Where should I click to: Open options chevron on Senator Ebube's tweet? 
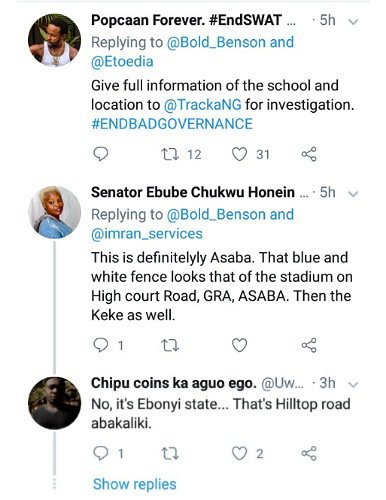[353, 194]
